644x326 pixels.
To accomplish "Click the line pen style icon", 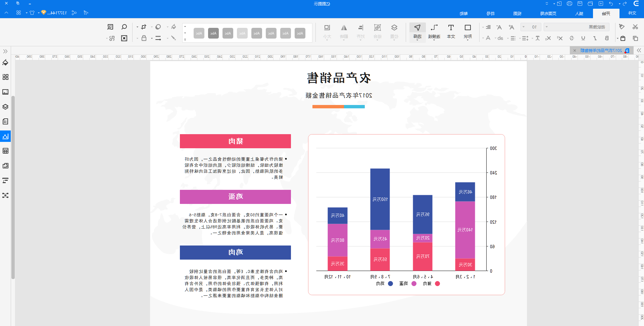I will [174, 38].
